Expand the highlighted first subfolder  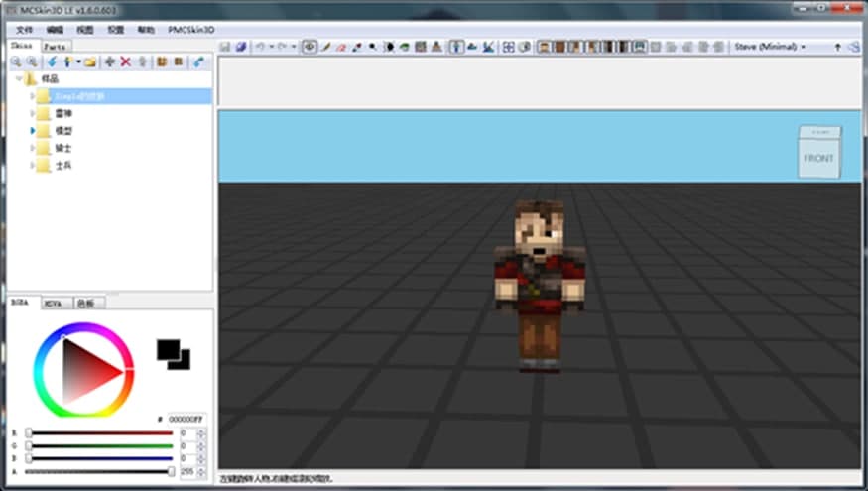pos(32,96)
